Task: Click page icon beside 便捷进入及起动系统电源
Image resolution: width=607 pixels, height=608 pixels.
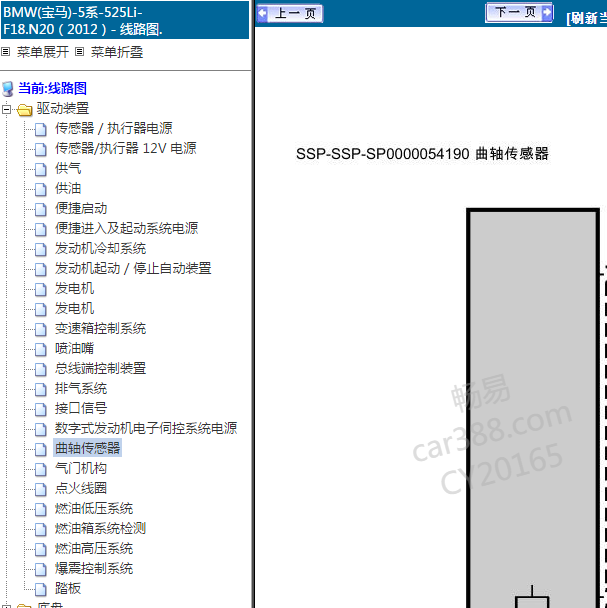Action: pyautogui.click(x=40, y=229)
